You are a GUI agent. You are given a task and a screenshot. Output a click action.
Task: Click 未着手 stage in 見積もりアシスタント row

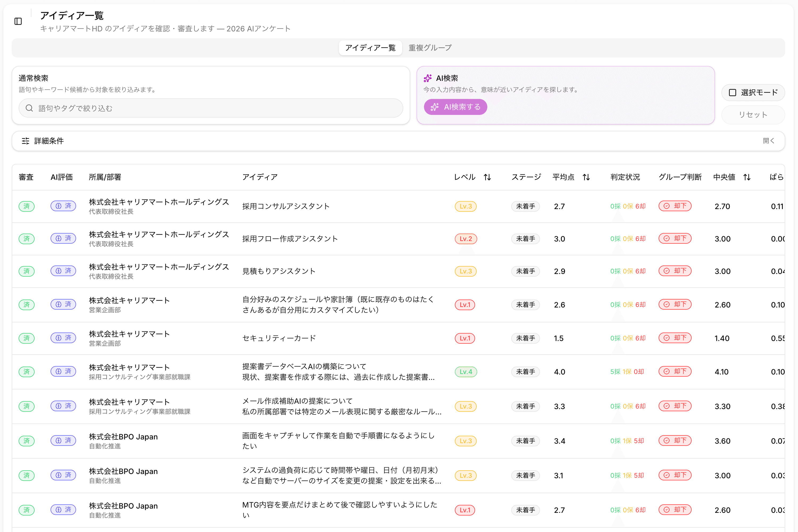point(525,271)
